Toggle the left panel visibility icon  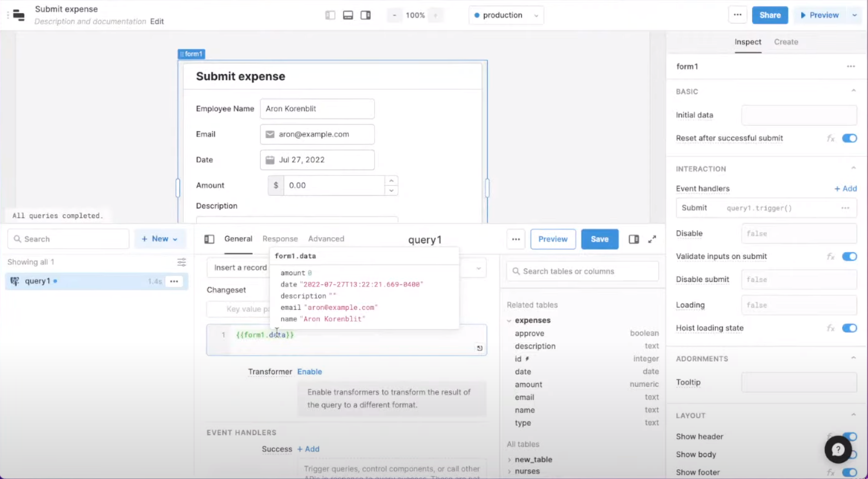[330, 15]
